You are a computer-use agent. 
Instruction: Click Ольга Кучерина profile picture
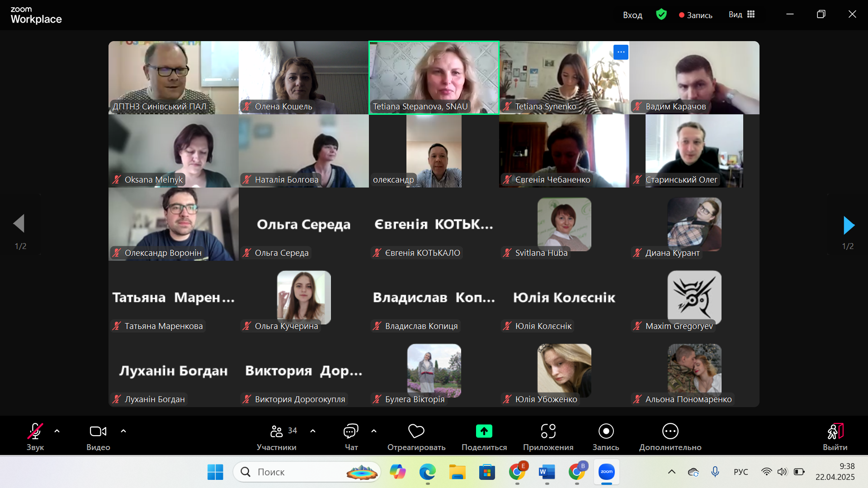click(x=304, y=297)
